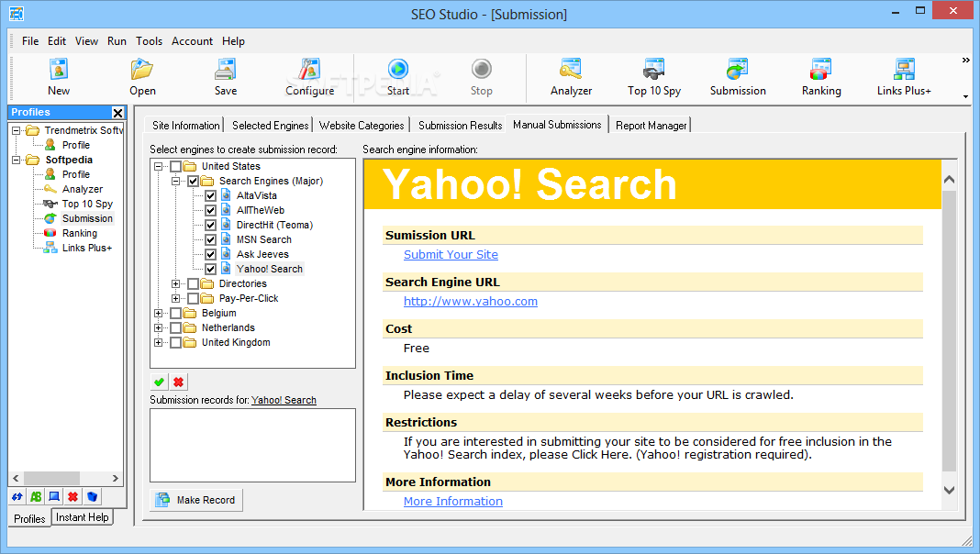Save the project using the Save icon
Screen dimensions: 980x554
(x=225, y=77)
